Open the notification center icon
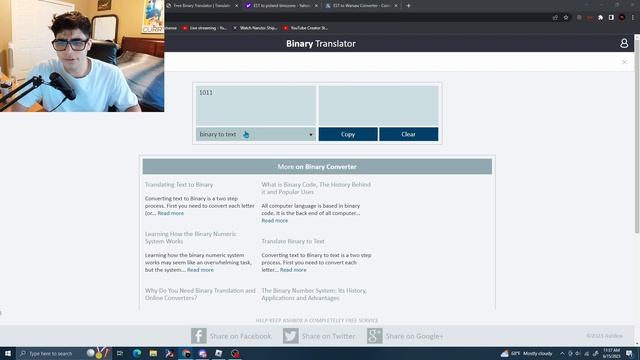Screen dimensions: 640x360 629,353
